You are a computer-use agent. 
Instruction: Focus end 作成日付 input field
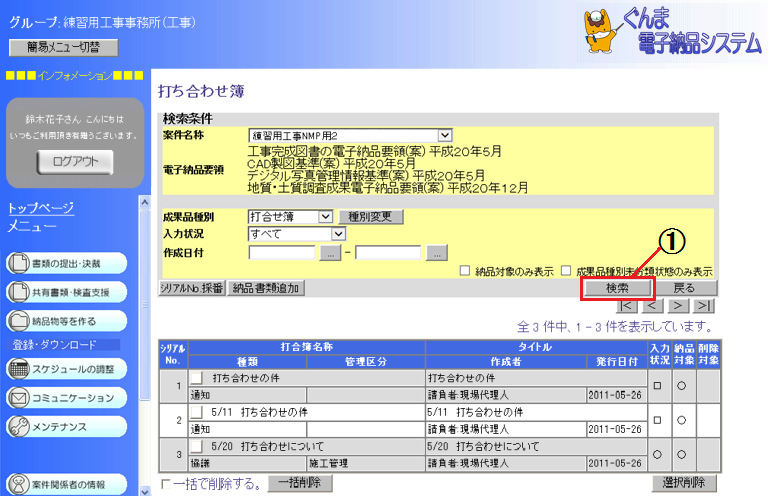coord(388,253)
